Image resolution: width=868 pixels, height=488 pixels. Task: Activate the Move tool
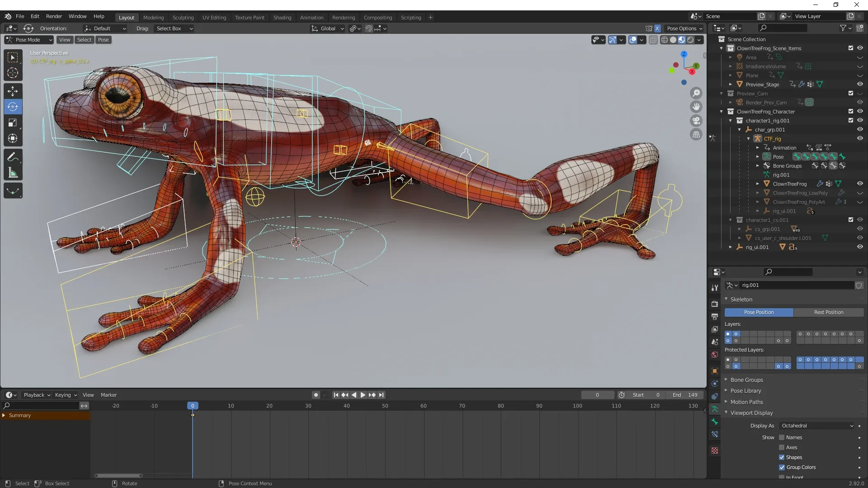(13, 91)
